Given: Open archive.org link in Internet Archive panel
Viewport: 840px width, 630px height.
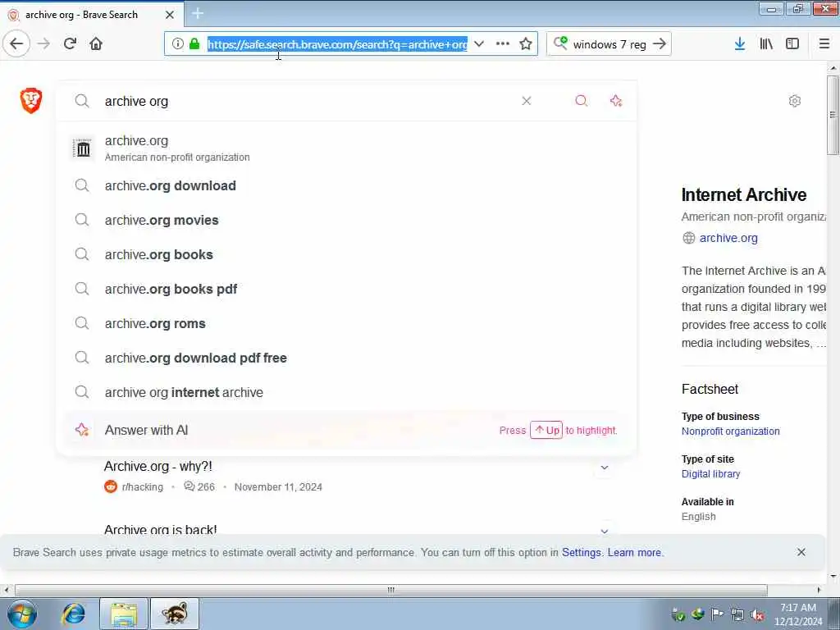Looking at the screenshot, I should (728, 239).
